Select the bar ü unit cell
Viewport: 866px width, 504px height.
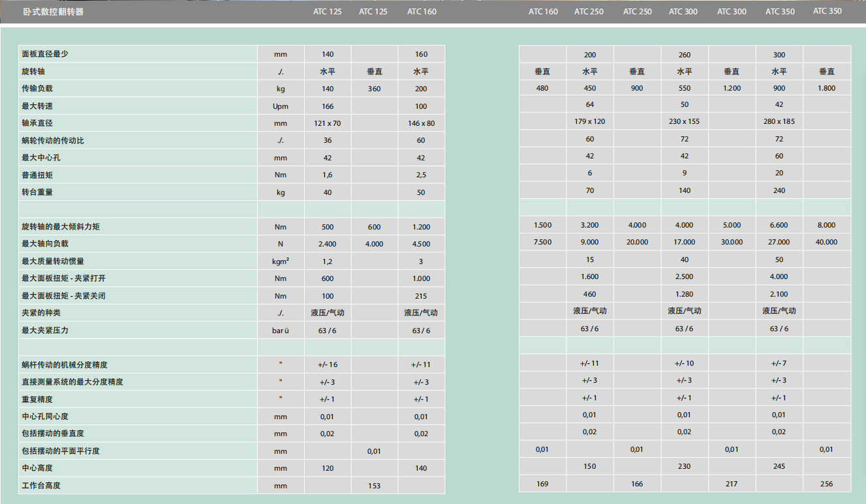tap(281, 331)
